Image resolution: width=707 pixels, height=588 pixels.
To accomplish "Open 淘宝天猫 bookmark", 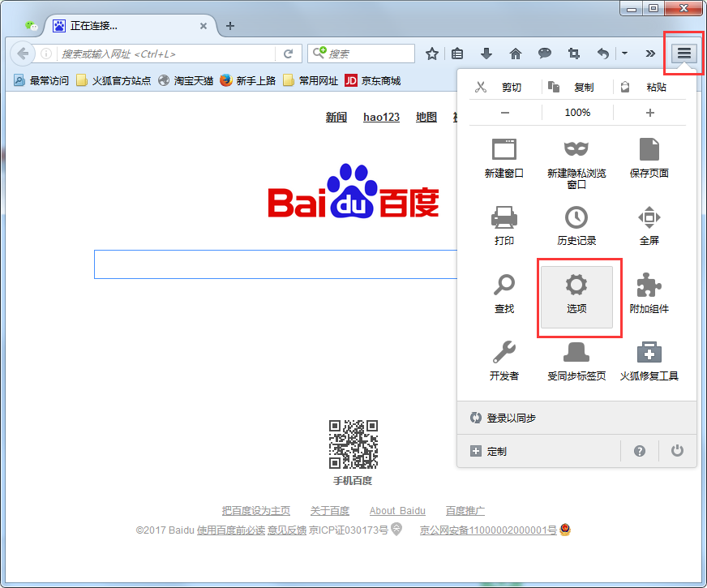I will coord(186,81).
